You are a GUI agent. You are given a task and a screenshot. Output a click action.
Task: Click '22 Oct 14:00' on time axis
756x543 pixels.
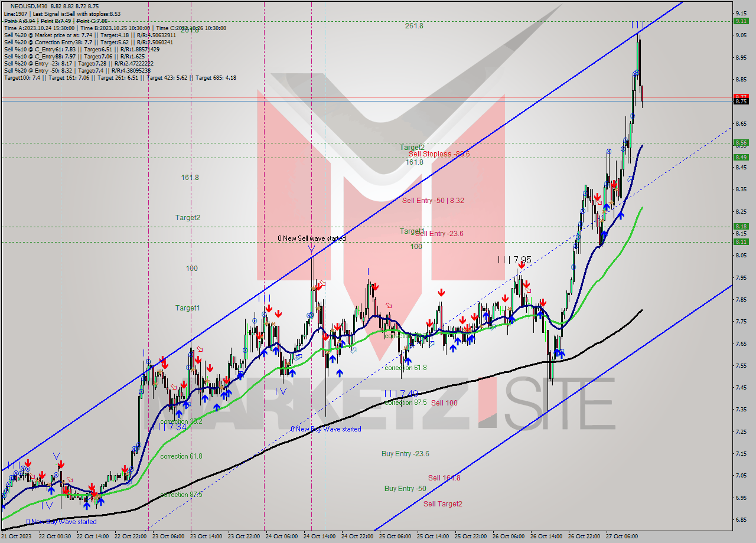click(93, 537)
